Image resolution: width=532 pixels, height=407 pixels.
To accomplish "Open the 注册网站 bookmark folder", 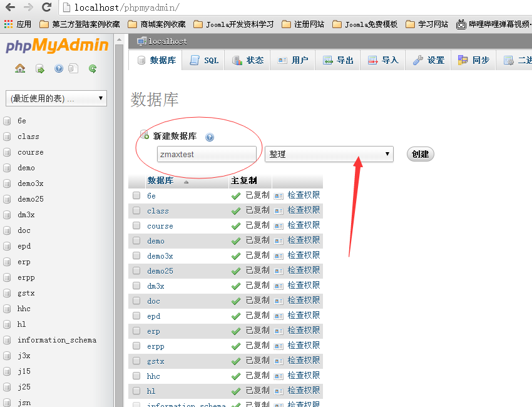I will pos(303,24).
